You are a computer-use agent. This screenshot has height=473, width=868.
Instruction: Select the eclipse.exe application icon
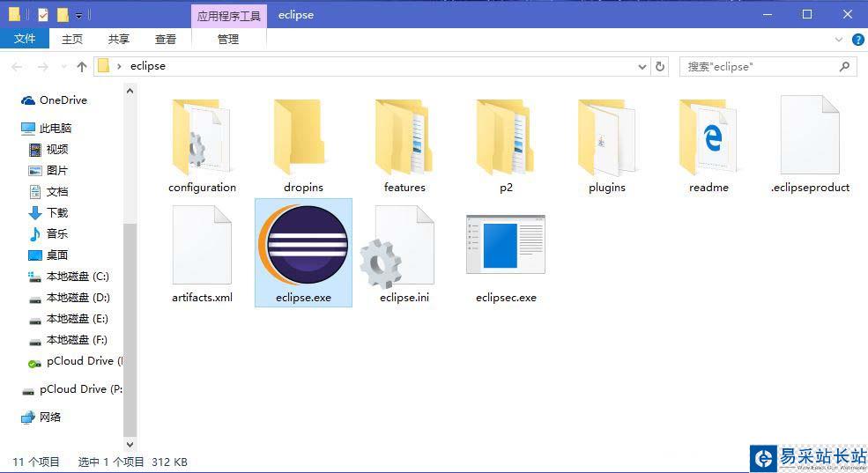pos(303,245)
